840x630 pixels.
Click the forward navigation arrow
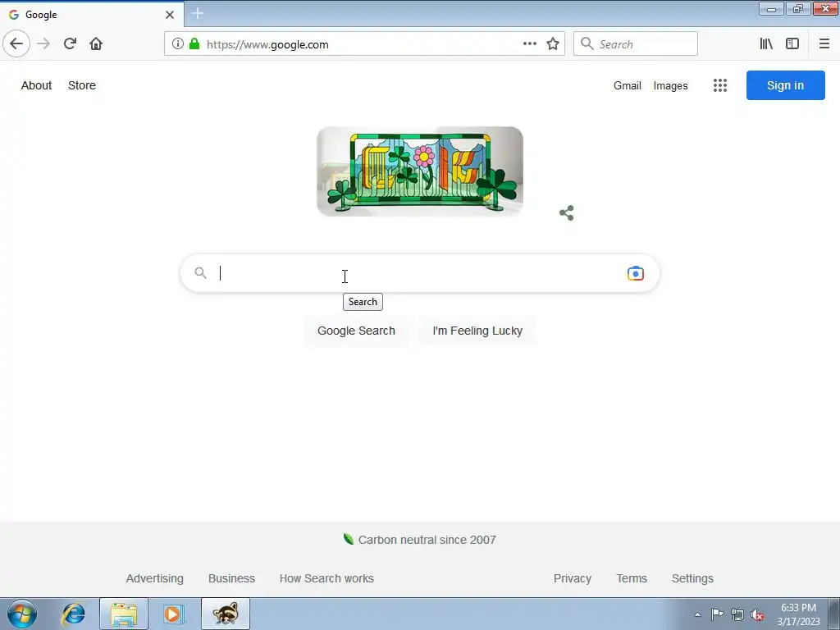tap(44, 44)
